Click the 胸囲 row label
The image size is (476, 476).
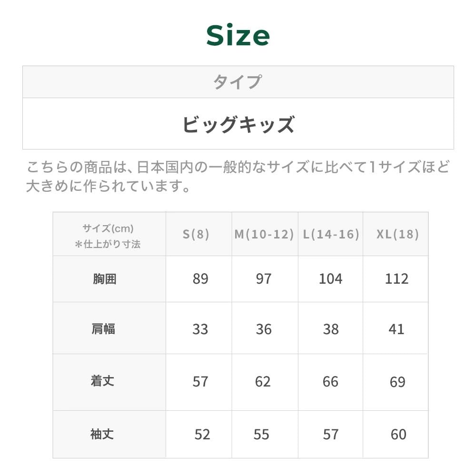tap(104, 279)
